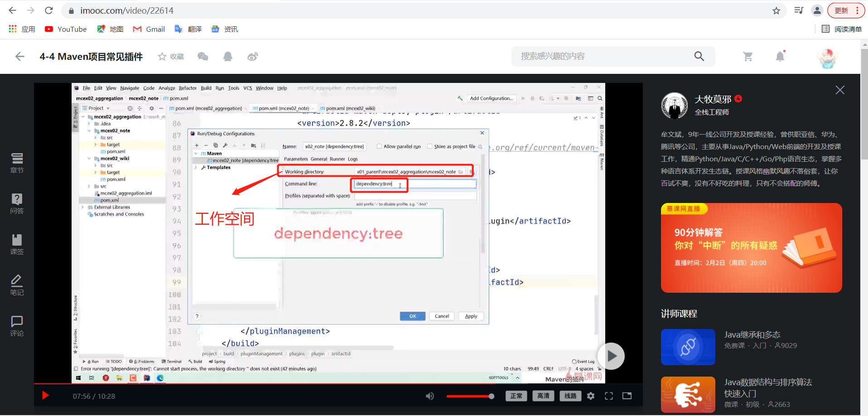Click the Chrome three-dot menu
This screenshot has height=416, width=868.
[x=858, y=10]
